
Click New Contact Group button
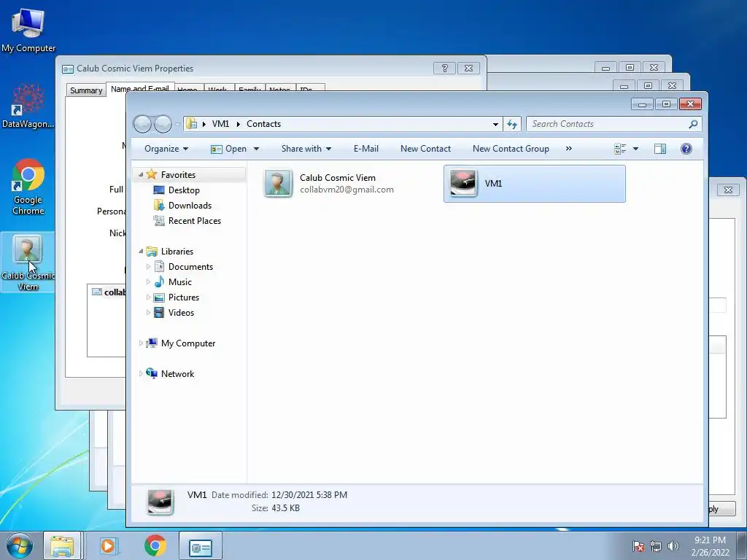[x=511, y=149]
